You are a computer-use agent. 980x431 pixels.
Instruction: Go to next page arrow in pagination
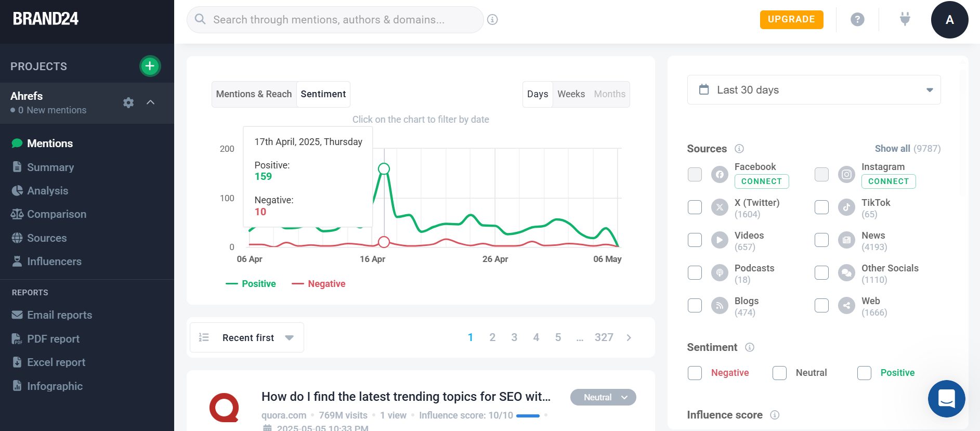pyautogui.click(x=629, y=337)
